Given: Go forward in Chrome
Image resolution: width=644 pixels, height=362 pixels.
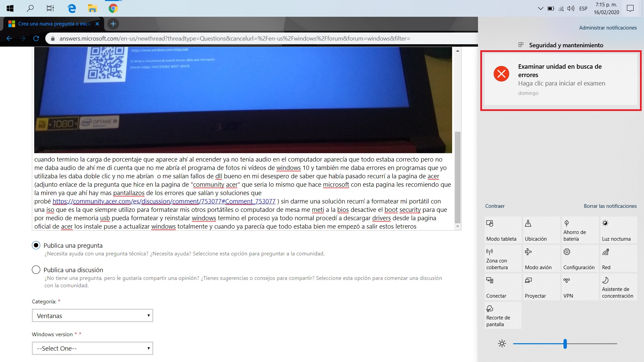Looking at the screenshot, I should click(x=22, y=39).
